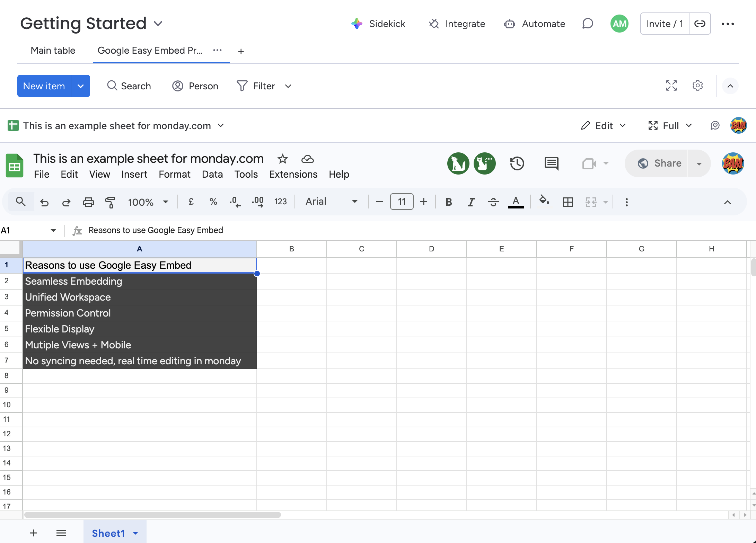The height and width of the screenshot is (543, 756).
Task: Open the text color picker
Action: [516, 202]
